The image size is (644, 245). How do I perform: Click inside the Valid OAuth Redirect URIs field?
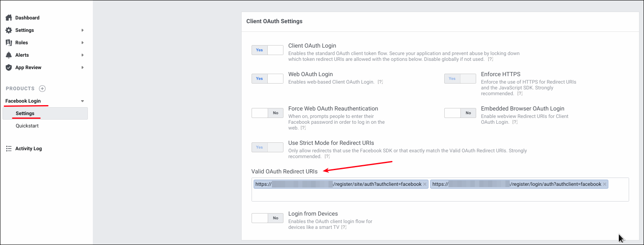pyautogui.click(x=439, y=195)
